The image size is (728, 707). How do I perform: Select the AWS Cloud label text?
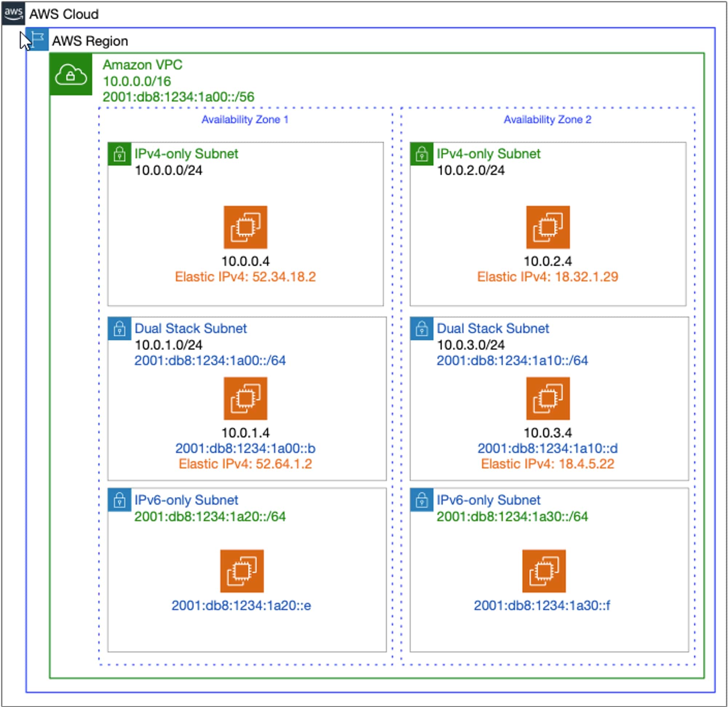pos(64,14)
